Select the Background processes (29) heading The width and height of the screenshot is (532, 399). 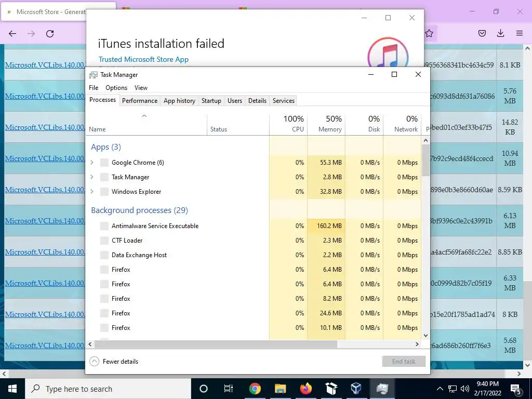coord(139,210)
